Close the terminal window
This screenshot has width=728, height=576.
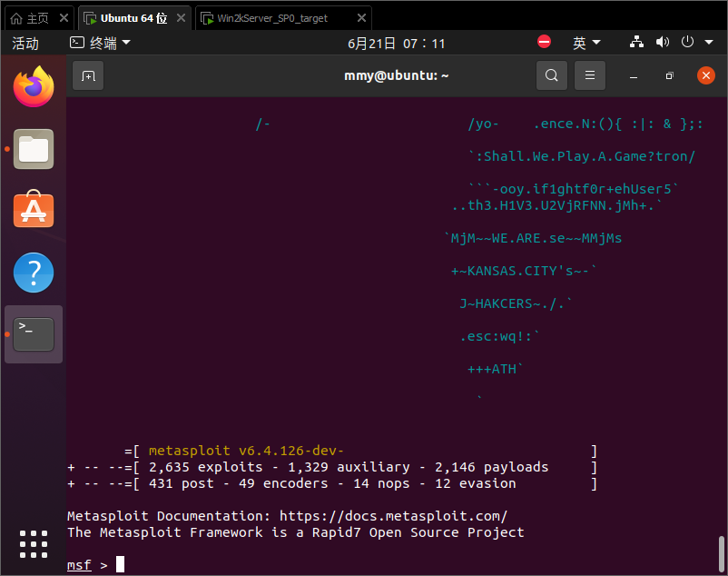(706, 75)
